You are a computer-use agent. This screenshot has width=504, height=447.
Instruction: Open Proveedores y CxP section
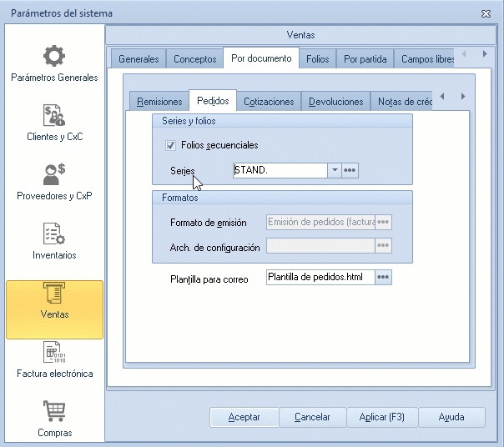[54, 175]
